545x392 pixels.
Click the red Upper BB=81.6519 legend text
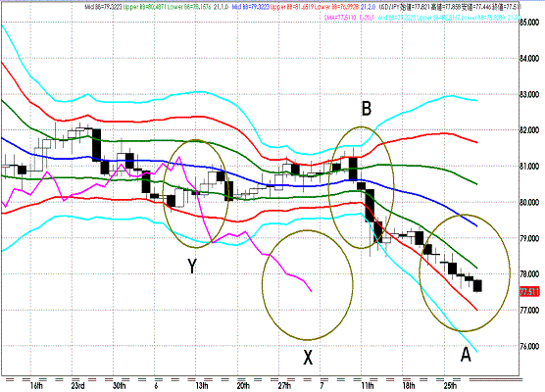291,7
